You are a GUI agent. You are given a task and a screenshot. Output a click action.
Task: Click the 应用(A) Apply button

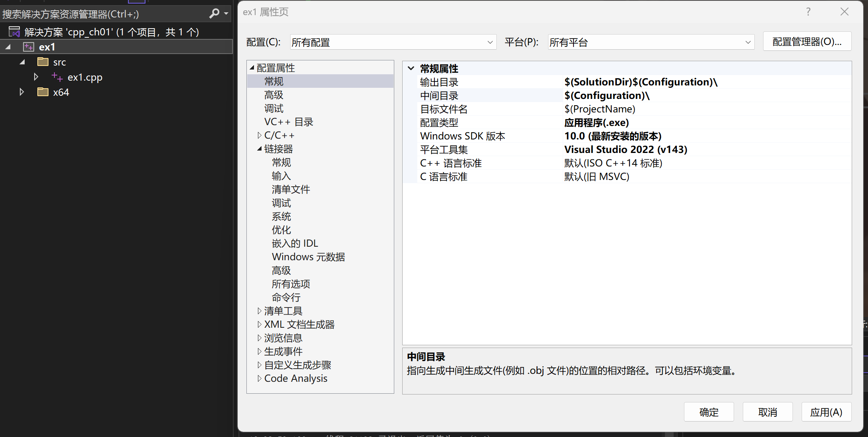[x=826, y=412]
